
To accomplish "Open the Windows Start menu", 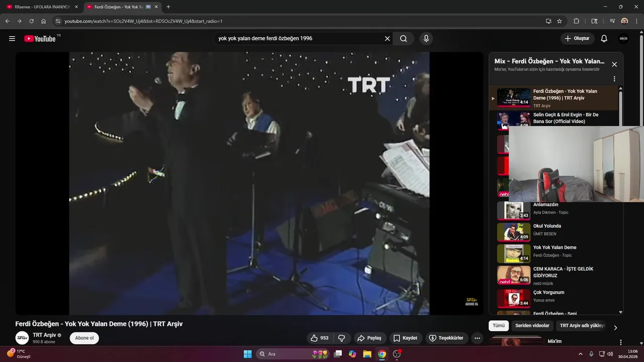I will point(248,354).
